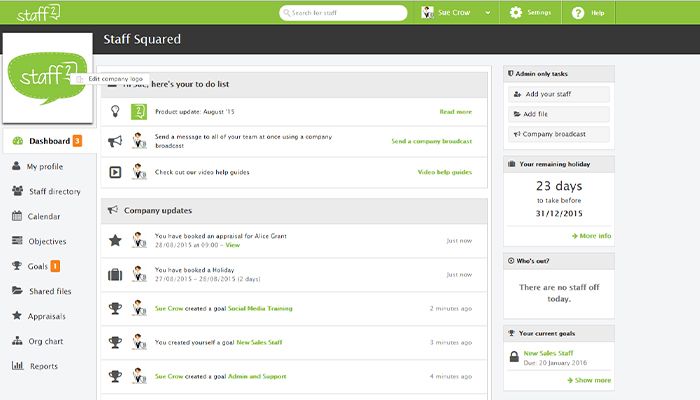This screenshot has height=400, width=700.
Task: Click the Help question mark icon
Action: coord(578,12)
